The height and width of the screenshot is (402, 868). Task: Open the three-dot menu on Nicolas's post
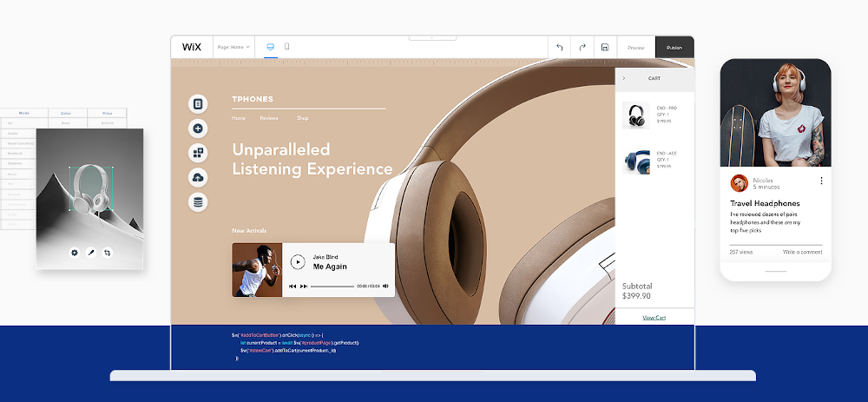coord(821,181)
